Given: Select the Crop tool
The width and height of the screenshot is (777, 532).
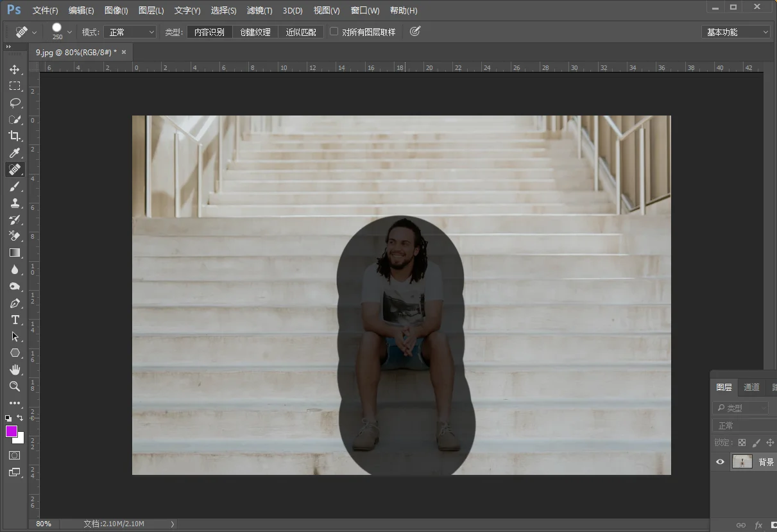Looking at the screenshot, I should (15, 136).
